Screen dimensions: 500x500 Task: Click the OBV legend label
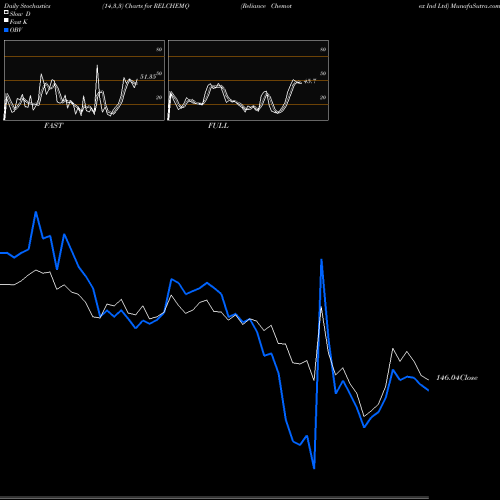[x=16, y=30]
